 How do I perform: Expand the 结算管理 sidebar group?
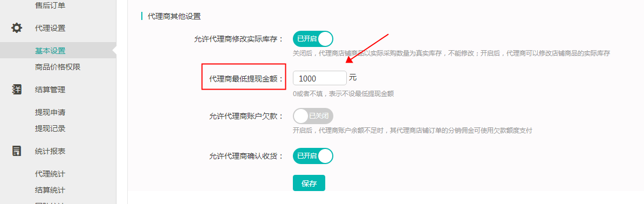[x=50, y=90]
